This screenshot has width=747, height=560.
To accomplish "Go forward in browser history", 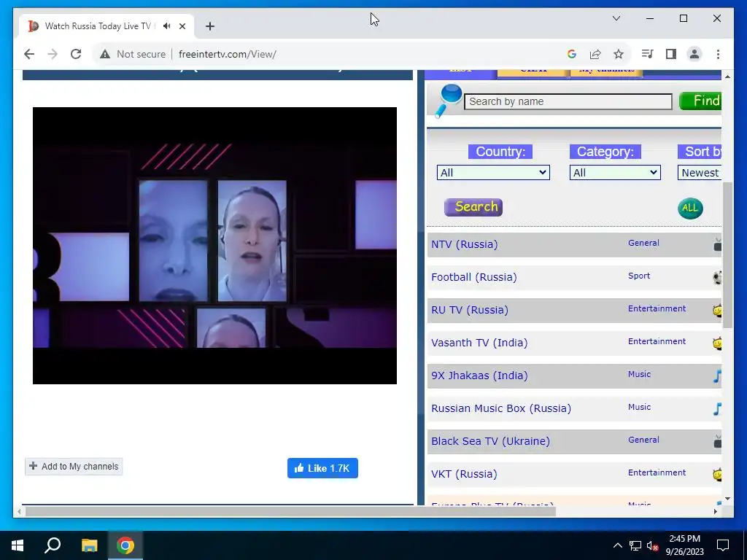I will pos(53,54).
